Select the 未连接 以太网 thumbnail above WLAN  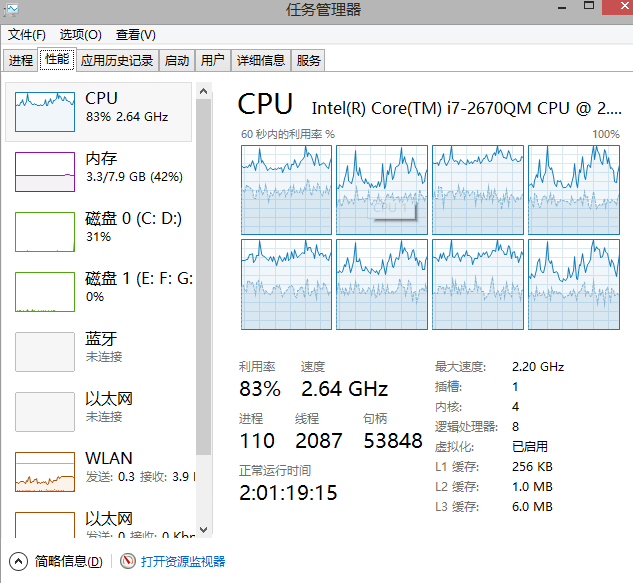tap(45, 411)
